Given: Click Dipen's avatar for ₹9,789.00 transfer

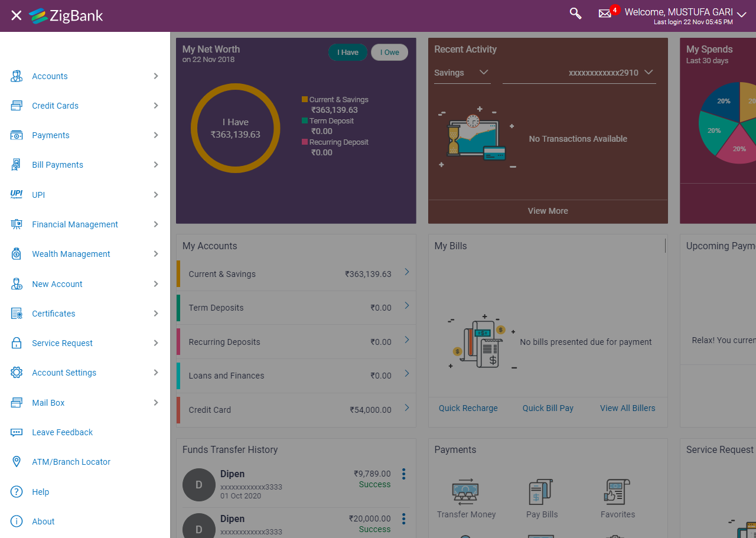Looking at the screenshot, I should (x=198, y=484).
